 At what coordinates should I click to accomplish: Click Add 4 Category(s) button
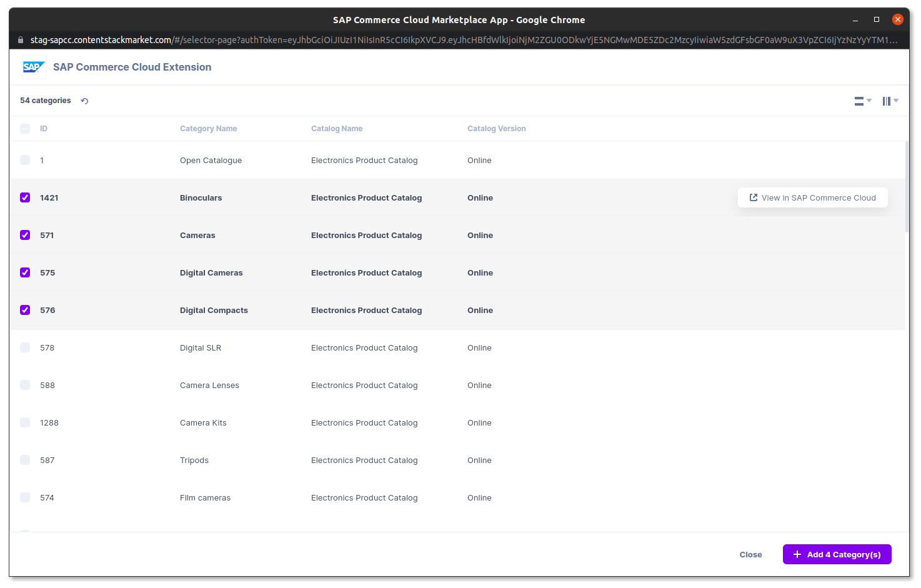(837, 554)
